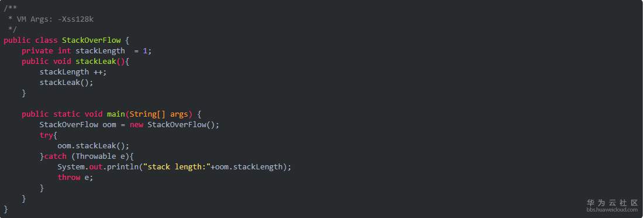
Task: Click the private keyword on stackLength line
Action: click(x=37, y=51)
